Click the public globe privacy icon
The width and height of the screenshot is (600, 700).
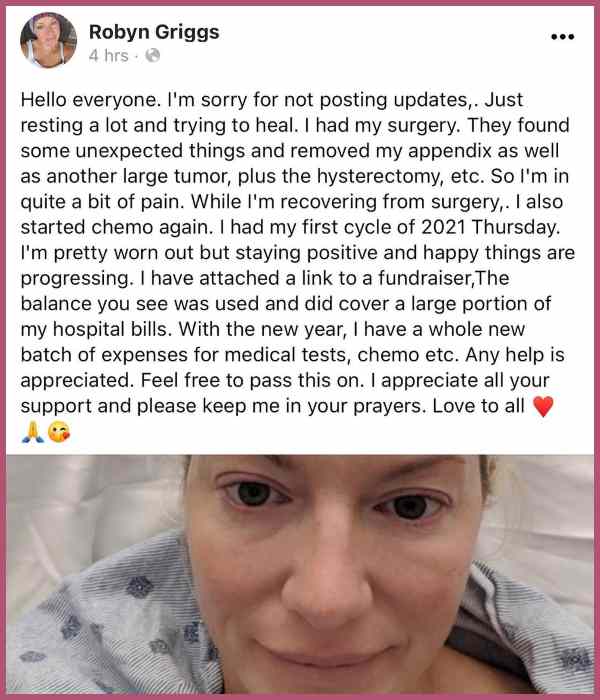(153, 55)
